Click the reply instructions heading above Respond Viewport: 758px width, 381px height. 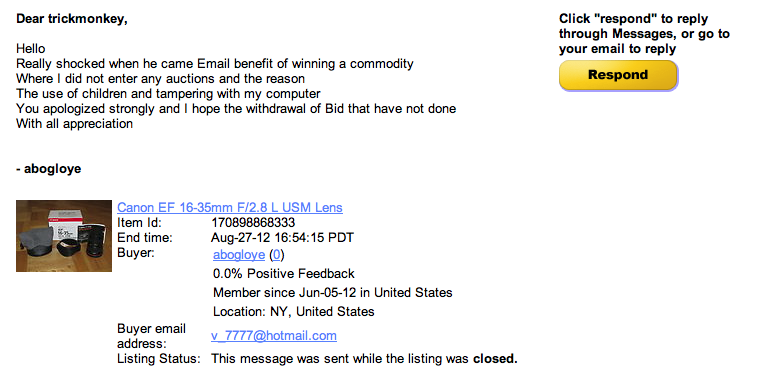pos(644,34)
